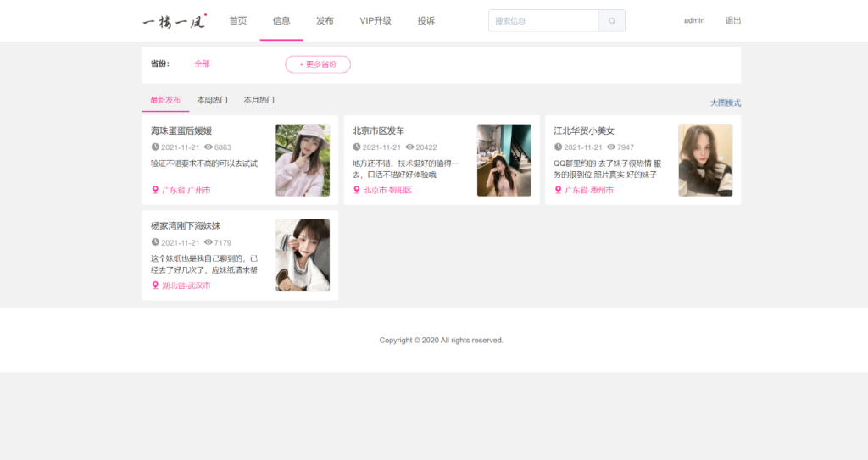Click the site logo 一场一风
868x460 pixels.
pyautogui.click(x=175, y=21)
